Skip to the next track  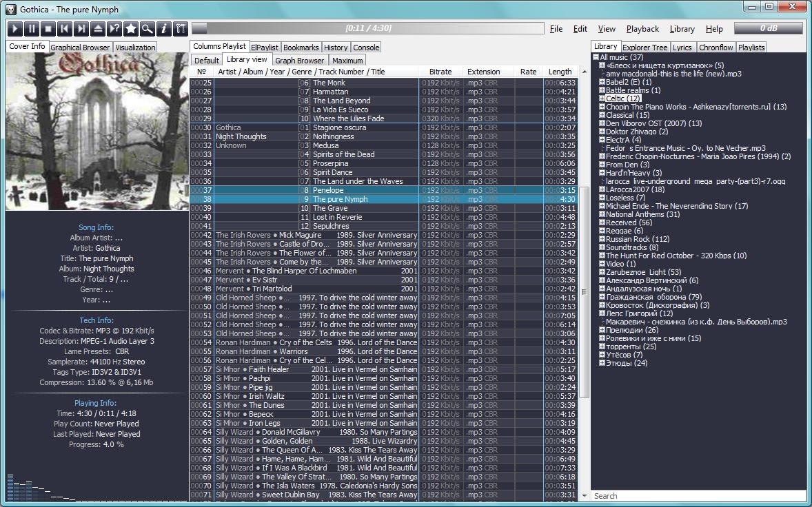[81, 29]
